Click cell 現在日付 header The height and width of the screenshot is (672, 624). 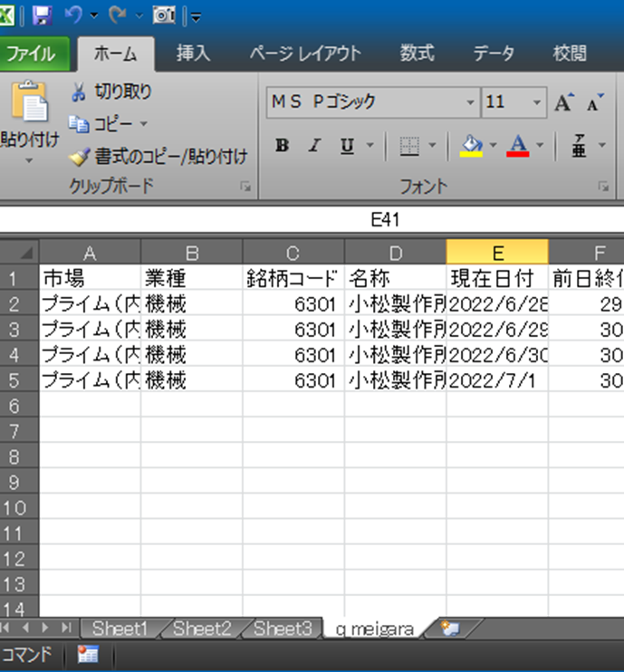pos(497,279)
